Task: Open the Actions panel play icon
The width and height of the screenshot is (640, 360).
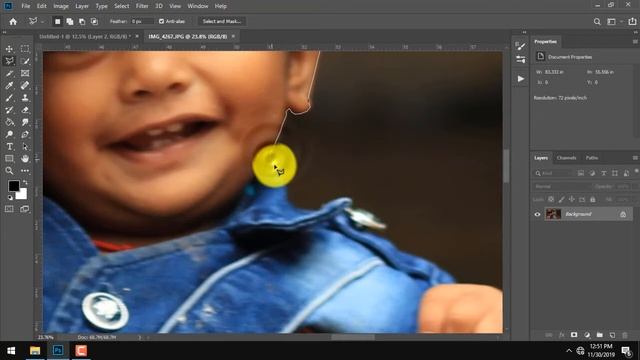Action: coord(520,79)
